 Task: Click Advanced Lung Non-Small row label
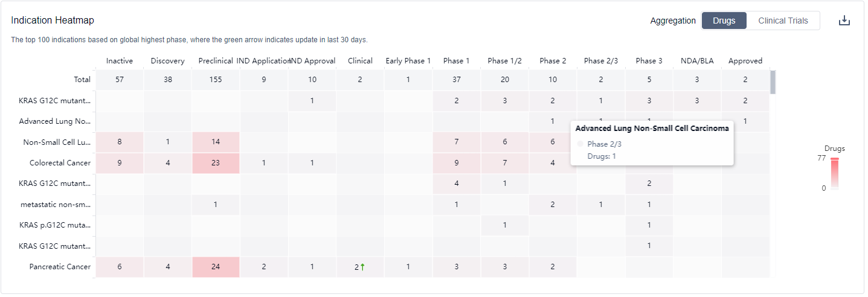pos(55,121)
